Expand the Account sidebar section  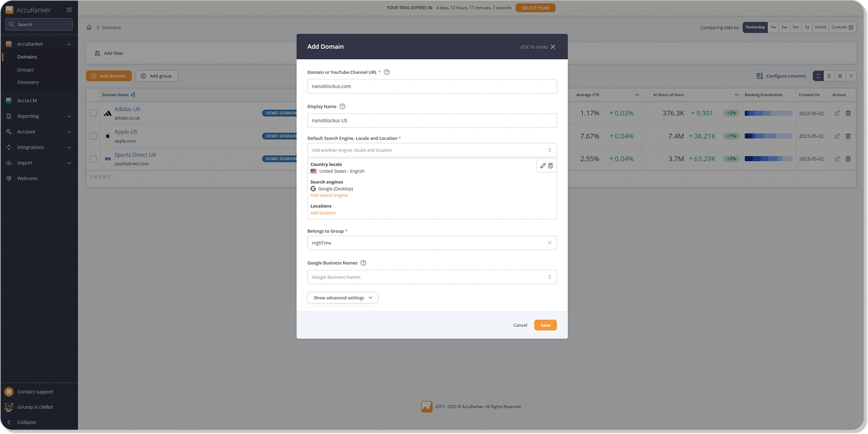tap(69, 132)
